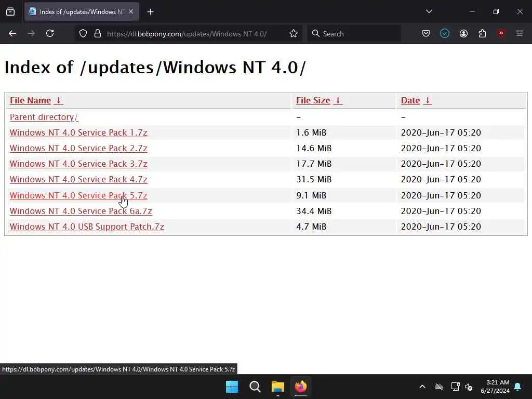This screenshot has width=532, height=399.
Task: Download Windows NT 4.0 Service Pack 3.7z
Action: (x=78, y=164)
